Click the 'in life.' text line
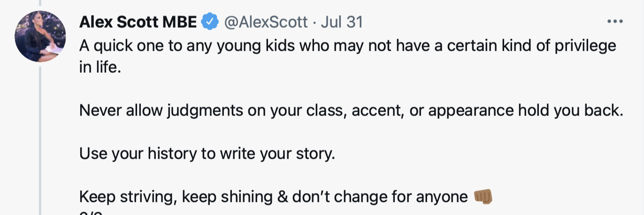The height and width of the screenshot is (215, 644). tap(100, 67)
